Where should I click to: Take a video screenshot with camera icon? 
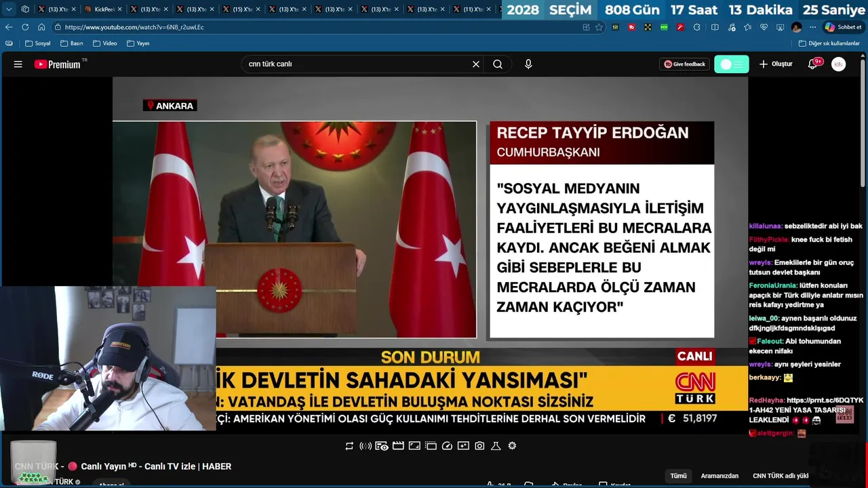pyautogui.click(x=479, y=446)
